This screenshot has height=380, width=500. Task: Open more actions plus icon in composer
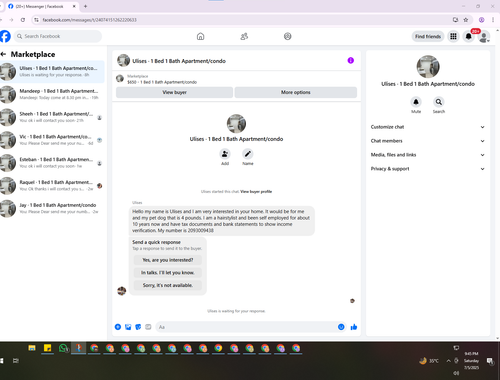(x=118, y=327)
